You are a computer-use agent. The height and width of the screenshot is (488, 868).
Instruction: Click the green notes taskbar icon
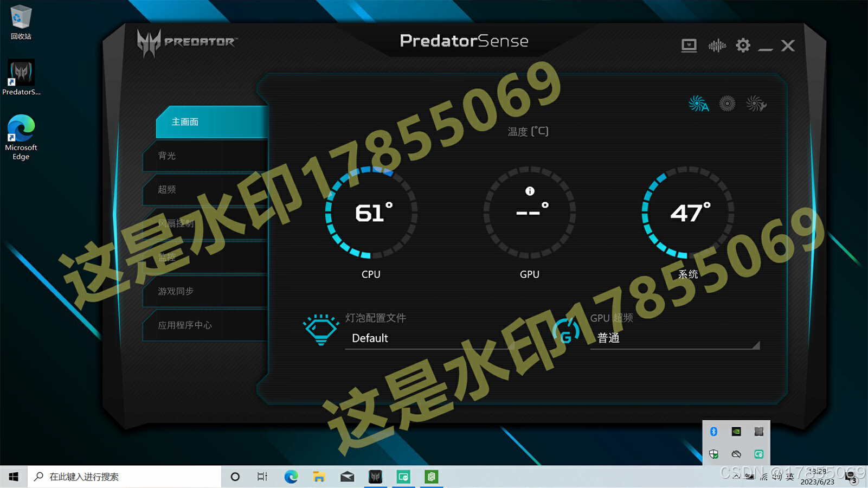pyautogui.click(x=432, y=477)
